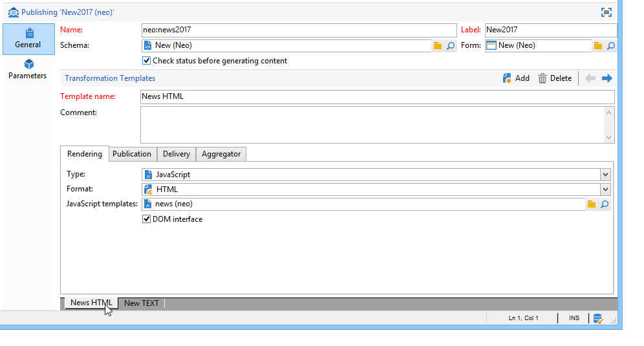Go to next template with right arrow
Viewport: 644px width, 346px height.
tap(607, 78)
